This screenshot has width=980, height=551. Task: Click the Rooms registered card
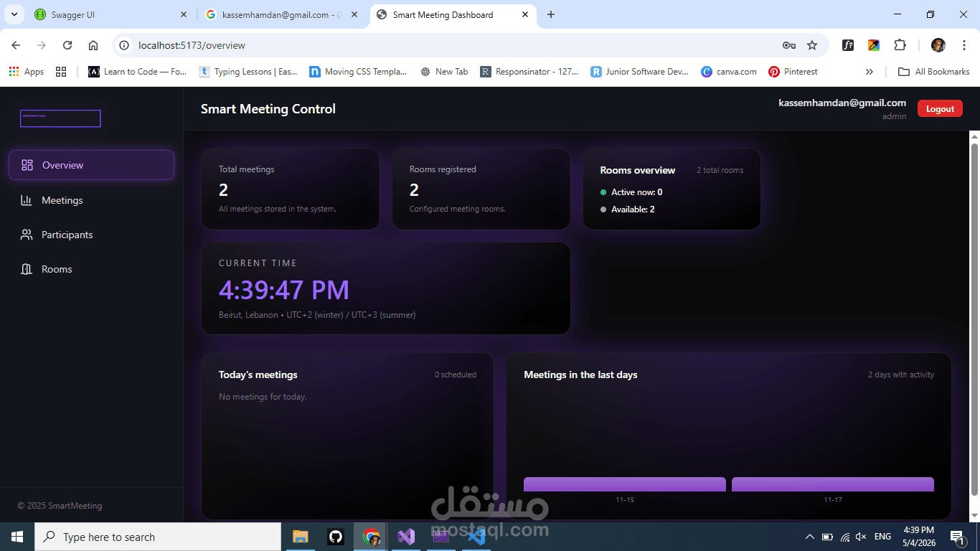(481, 189)
